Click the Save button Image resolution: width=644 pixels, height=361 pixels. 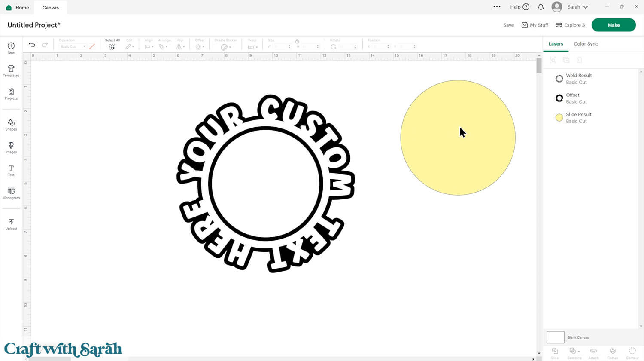pos(508,25)
